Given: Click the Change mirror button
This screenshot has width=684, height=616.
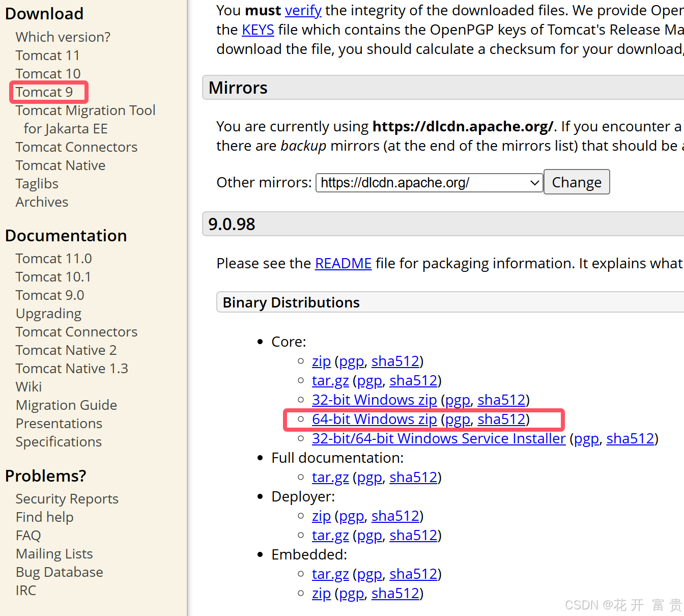Looking at the screenshot, I should (x=577, y=182).
